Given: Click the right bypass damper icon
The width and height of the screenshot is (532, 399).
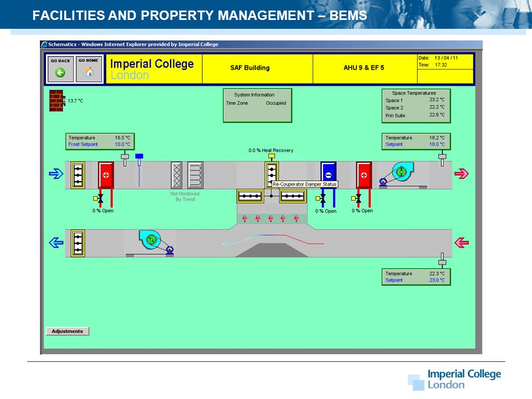Looking at the screenshot, I should [x=293, y=196].
